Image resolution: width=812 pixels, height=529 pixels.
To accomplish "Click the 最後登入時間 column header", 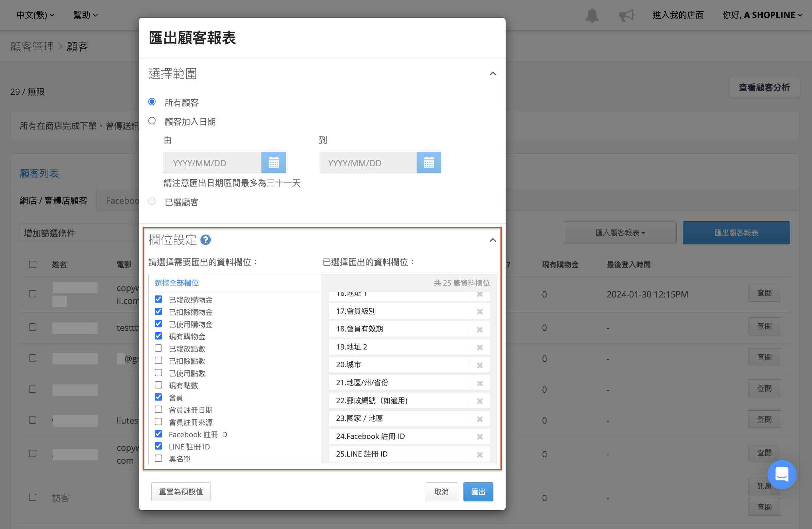I will coord(628,264).
